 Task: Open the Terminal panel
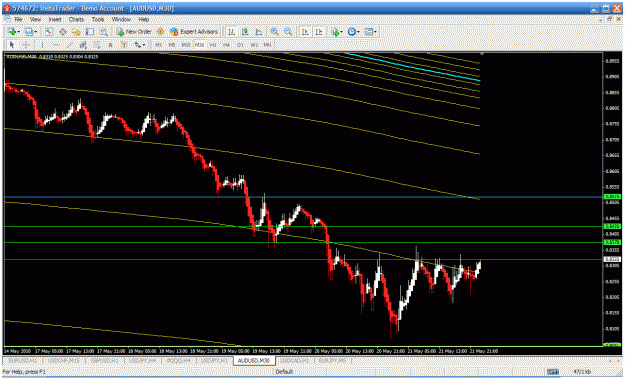pyautogui.click(x=90, y=32)
